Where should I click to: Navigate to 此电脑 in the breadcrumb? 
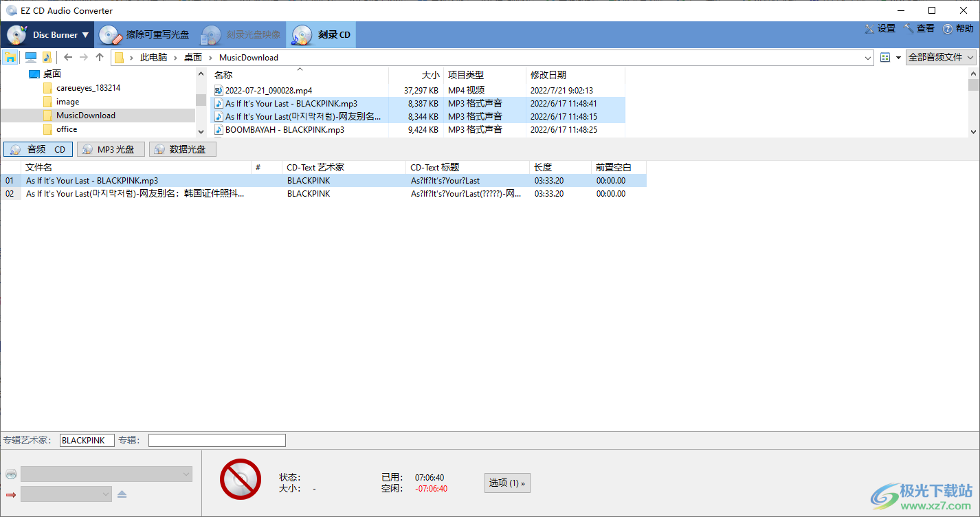pyautogui.click(x=154, y=57)
